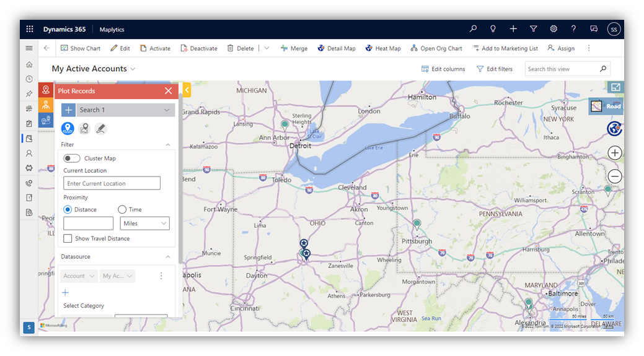
Task: Click the SS user profile avatar
Action: tap(614, 29)
